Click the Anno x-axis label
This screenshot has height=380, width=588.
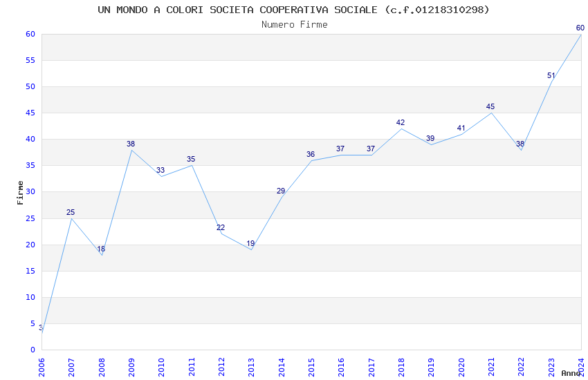[x=571, y=373]
